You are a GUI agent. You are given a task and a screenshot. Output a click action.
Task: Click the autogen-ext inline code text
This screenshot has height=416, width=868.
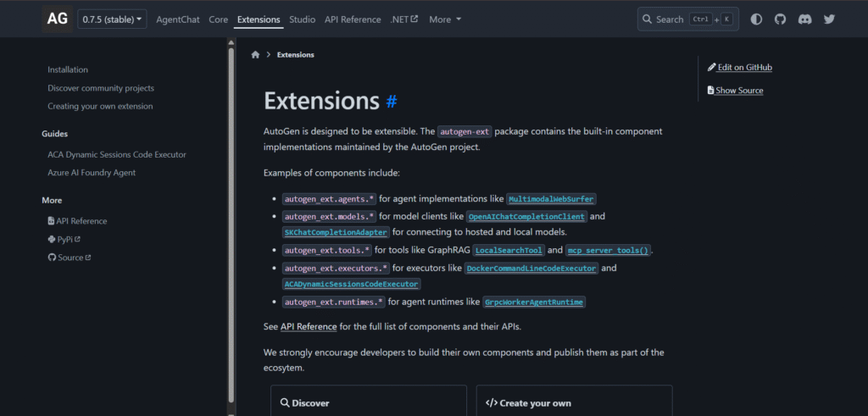(465, 131)
